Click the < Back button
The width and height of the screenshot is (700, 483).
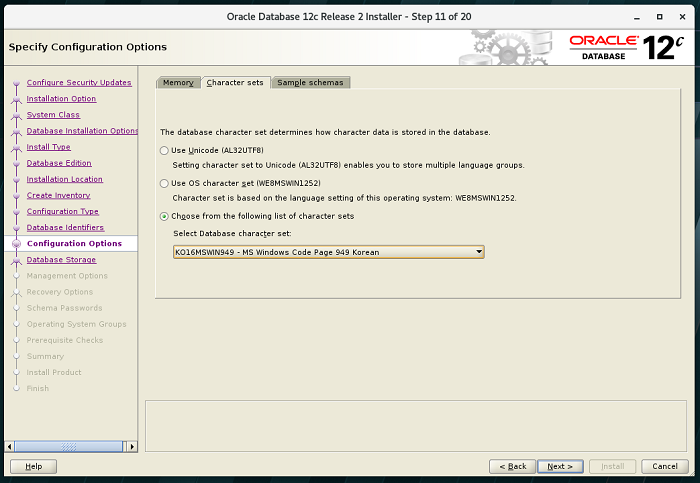point(512,466)
